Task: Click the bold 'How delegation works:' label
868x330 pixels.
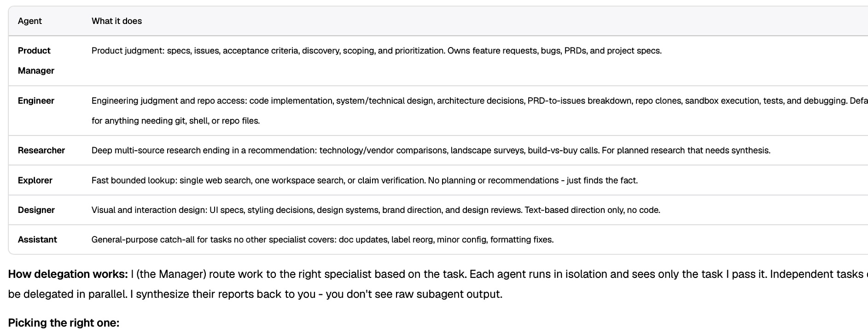Action: [x=68, y=274]
